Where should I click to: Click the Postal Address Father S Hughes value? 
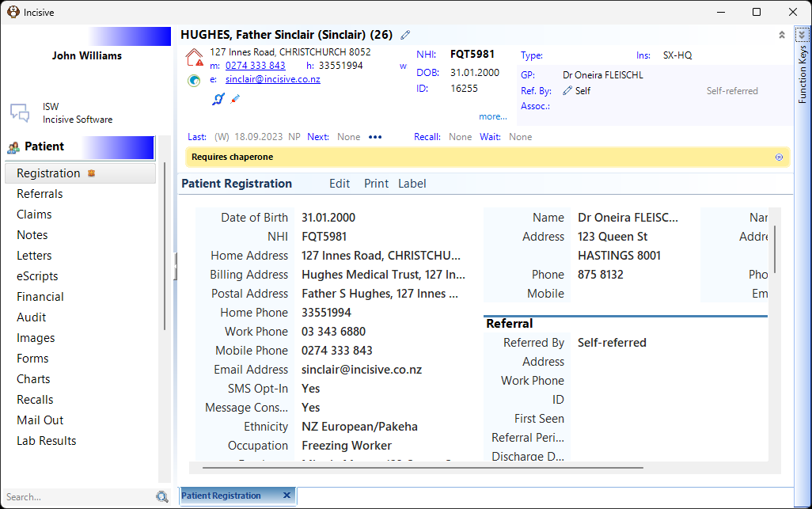click(380, 294)
